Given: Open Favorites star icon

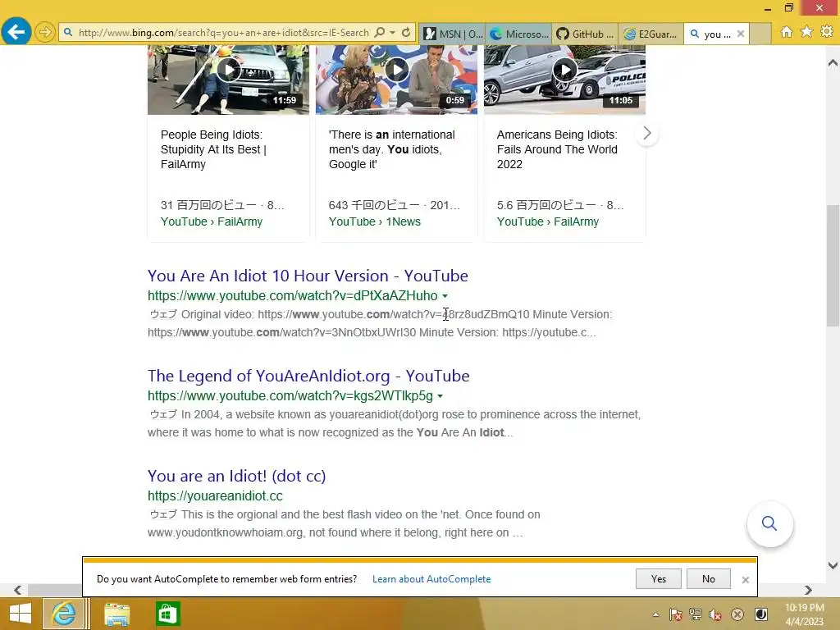Looking at the screenshot, I should 806,32.
